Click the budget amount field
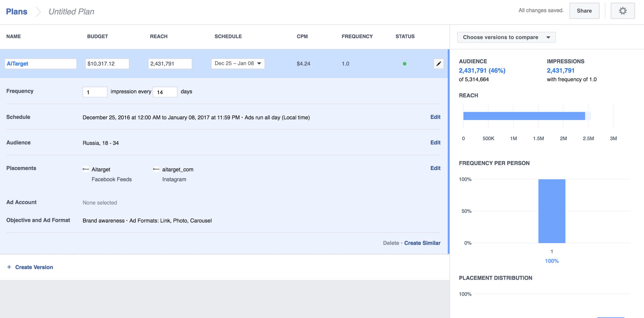Image resolution: width=644 pixels, height=318 pixels. pos(107,64)
